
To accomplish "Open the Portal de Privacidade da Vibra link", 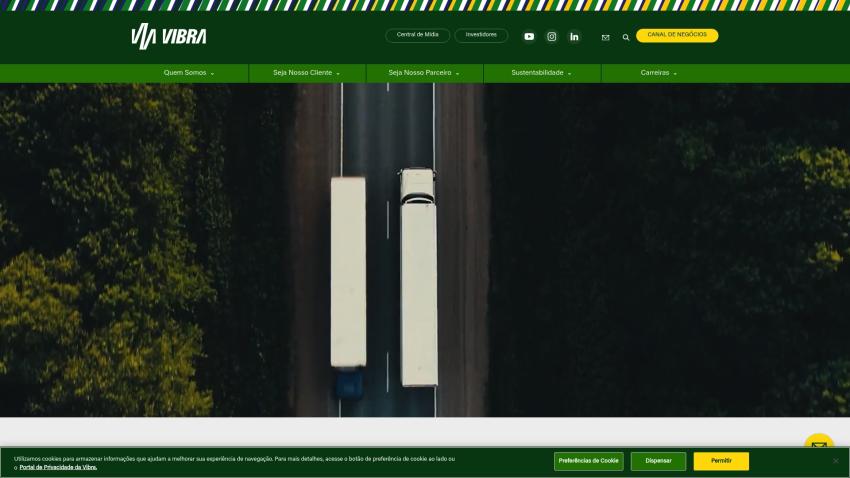I will coord(58,467).
